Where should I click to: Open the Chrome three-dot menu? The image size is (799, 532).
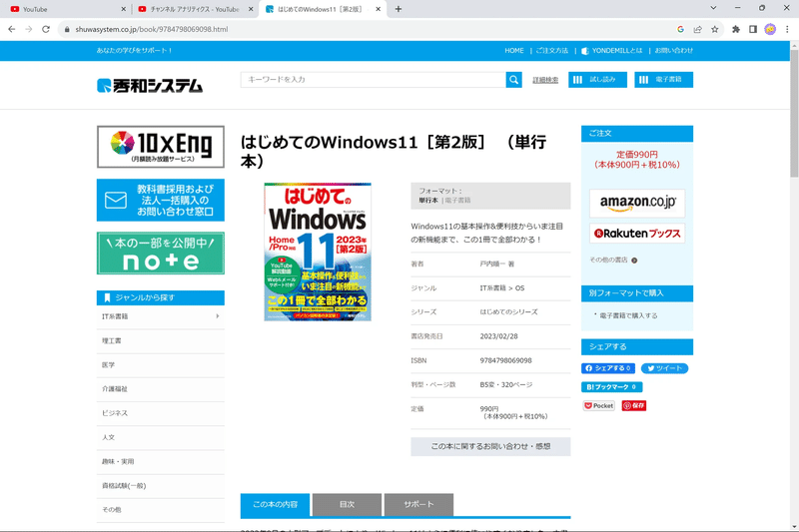pyautogui.click(x=787, y=30)
